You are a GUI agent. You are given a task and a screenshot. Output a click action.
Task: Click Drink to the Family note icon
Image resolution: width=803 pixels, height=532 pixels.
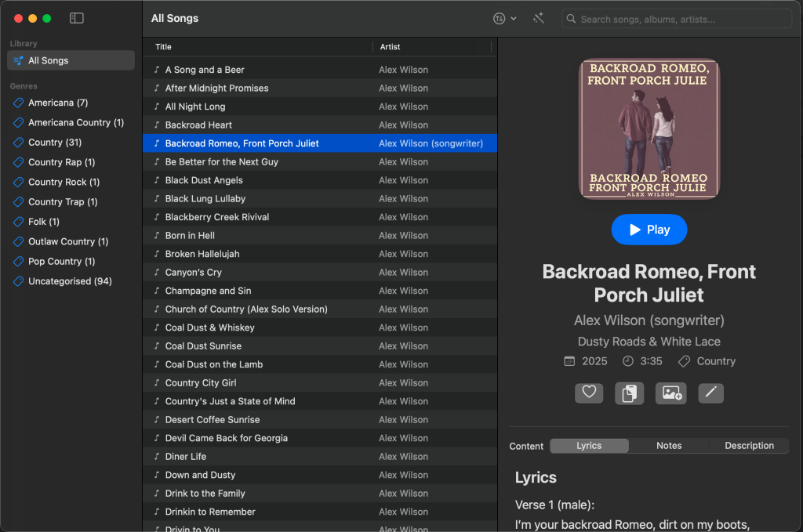tap(157, 493)
